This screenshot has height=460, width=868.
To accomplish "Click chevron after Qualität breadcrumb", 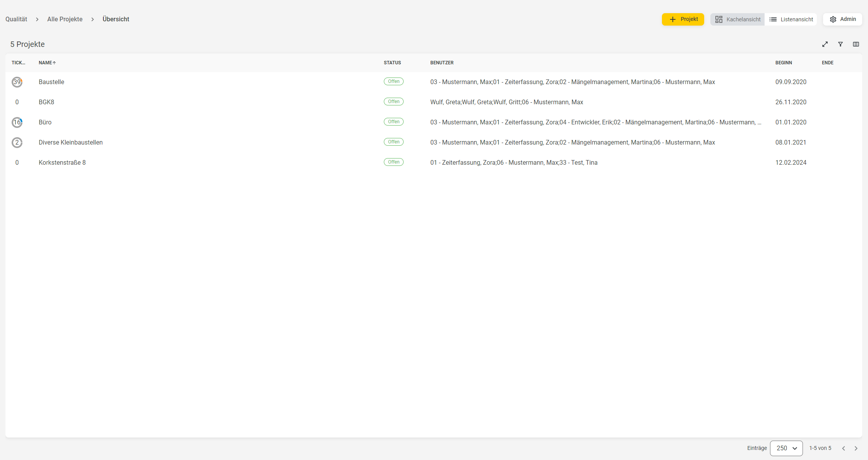I will (37, 19).
